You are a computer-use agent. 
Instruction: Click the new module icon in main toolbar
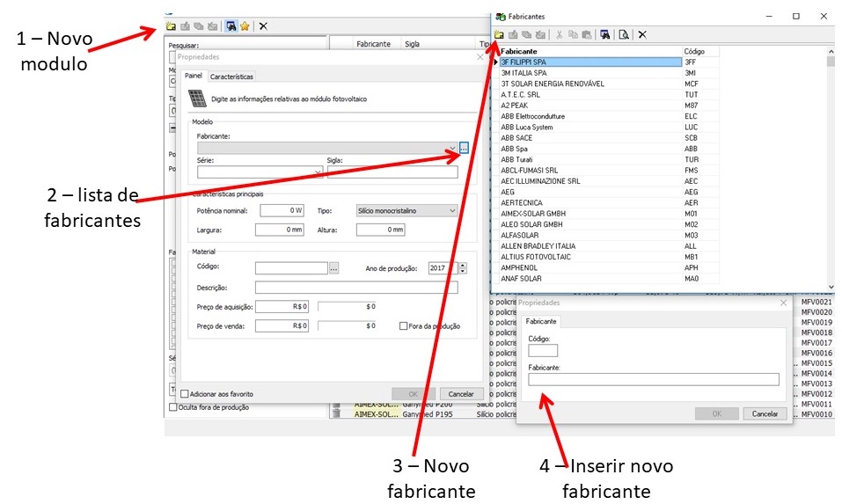point(171,26)
